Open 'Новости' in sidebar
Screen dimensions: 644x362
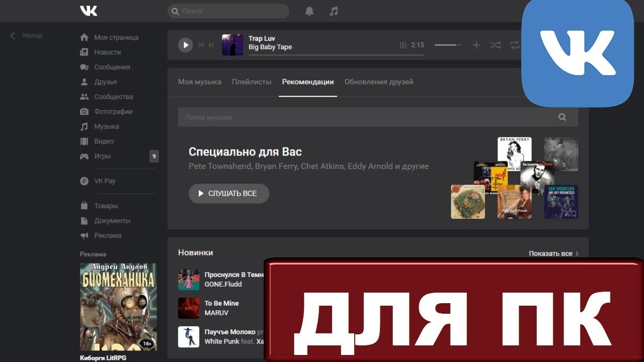107,52
